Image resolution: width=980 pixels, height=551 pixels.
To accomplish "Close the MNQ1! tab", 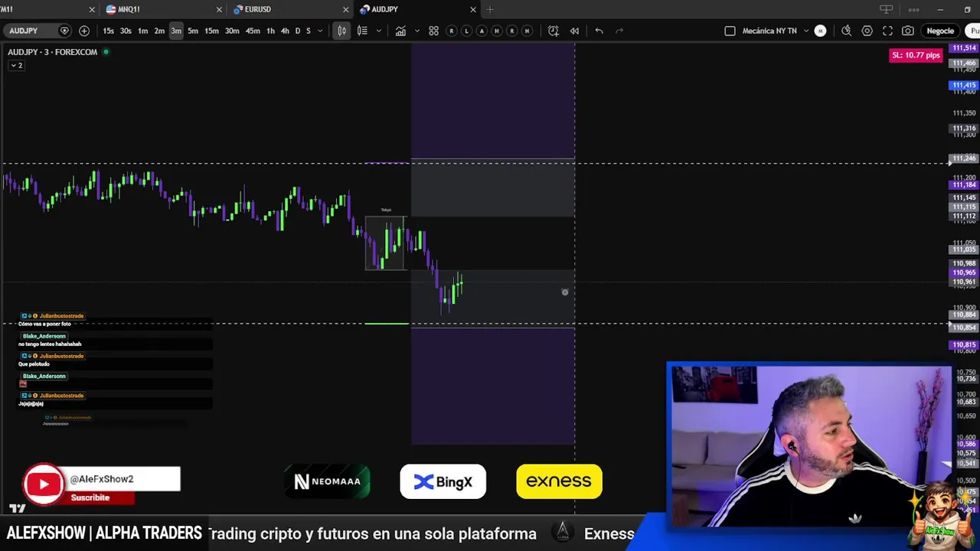I will (219, 9).
